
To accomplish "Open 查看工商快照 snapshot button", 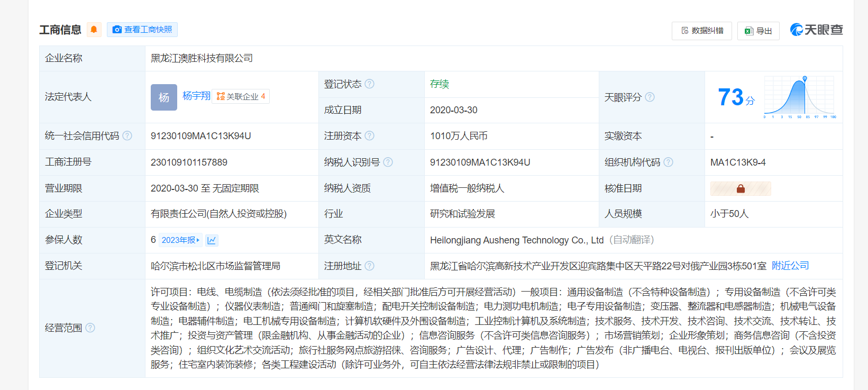I will [142, 30].
